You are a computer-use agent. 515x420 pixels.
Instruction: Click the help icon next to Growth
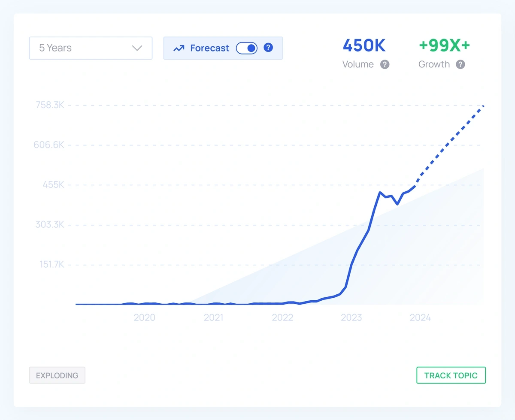click(x=460, y=64)
